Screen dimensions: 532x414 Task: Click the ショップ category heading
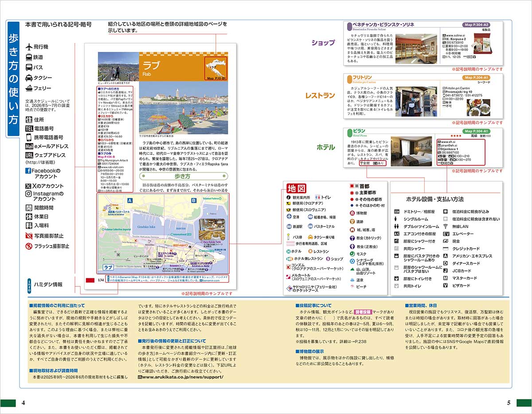tap(323, 43)
